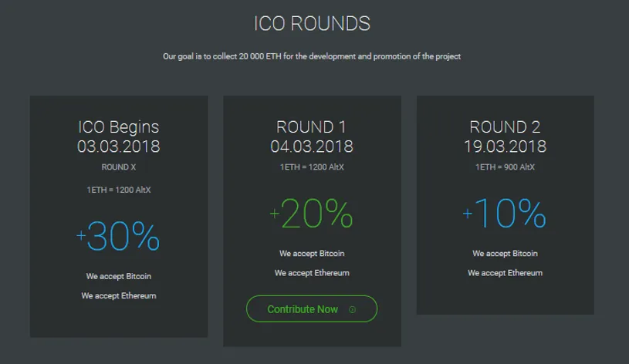Click the 20 000 ETH goal description text
629x364 pixels.
[x=312, y=56]
